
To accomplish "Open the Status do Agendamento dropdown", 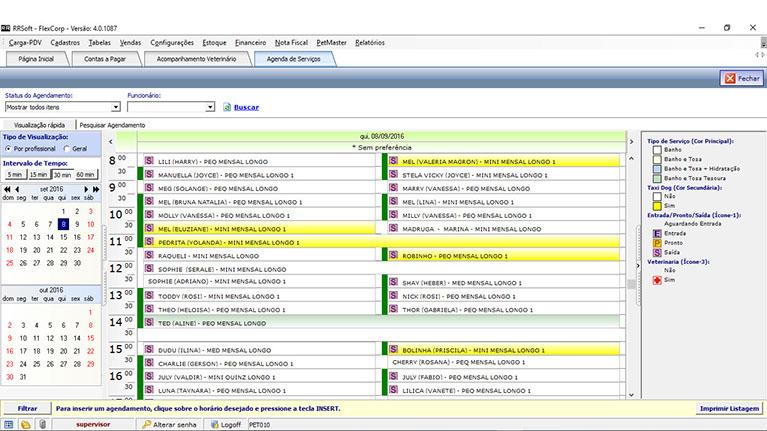I will (x=116, y=106).
